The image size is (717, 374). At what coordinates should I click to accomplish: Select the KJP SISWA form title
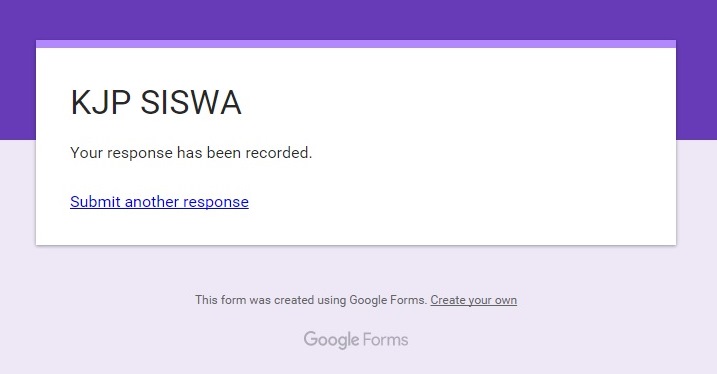point(156,102)
